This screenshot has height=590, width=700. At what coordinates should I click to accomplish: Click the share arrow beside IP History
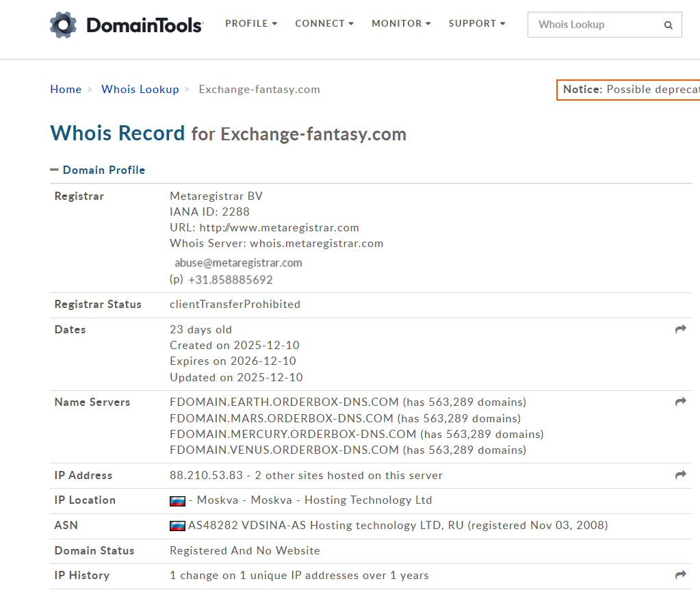(x=680, y=575)
